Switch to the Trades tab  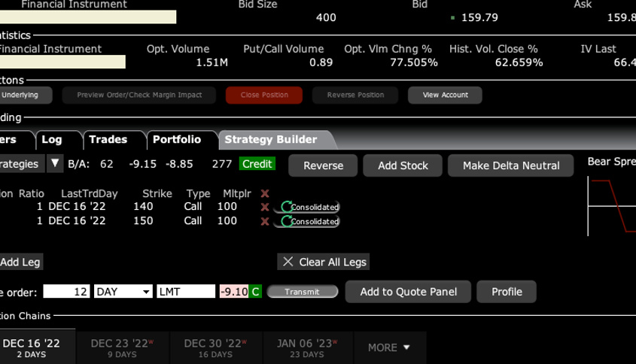(x=108, y=139)
